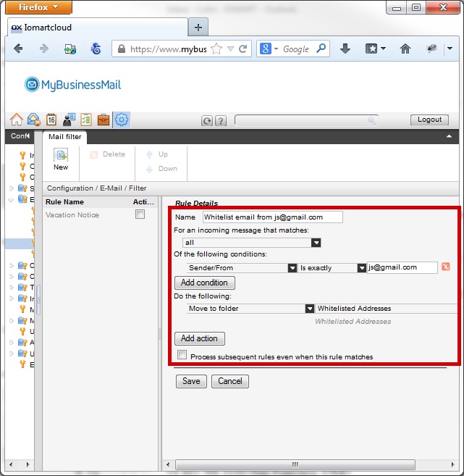The width and height of the screenshot is (464, 476).
Task: Open the Home portal icon
Action: tap(16, 120)
